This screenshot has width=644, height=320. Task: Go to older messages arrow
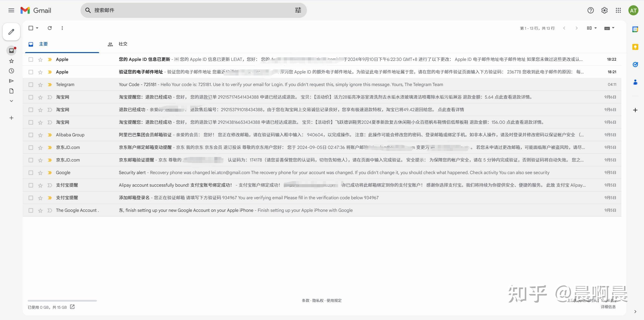point(577,28)
